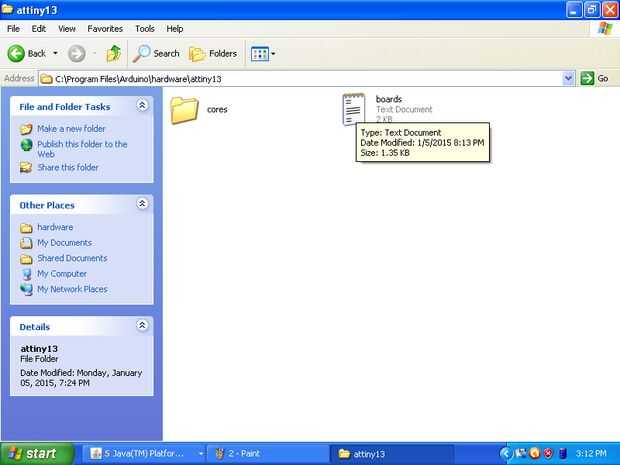Click the Windows flag logo throbber

pyautogui.click(x=605, y=28)
